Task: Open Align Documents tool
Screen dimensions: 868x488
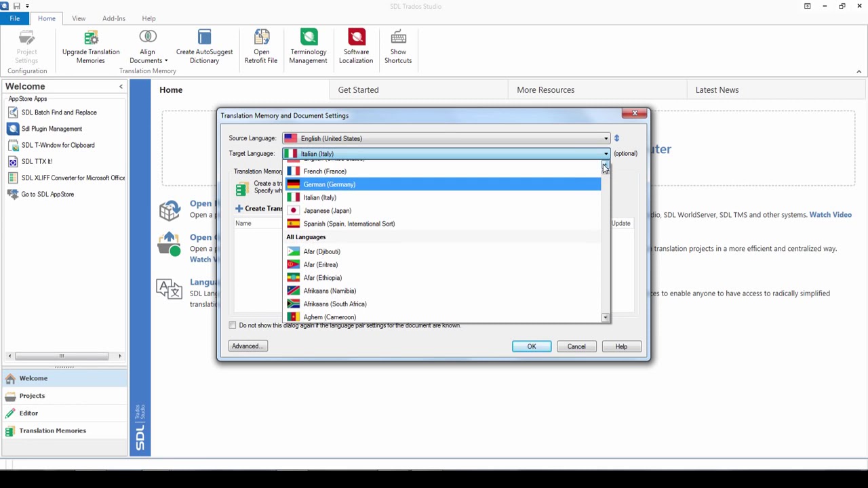Action: click(147, 47)
